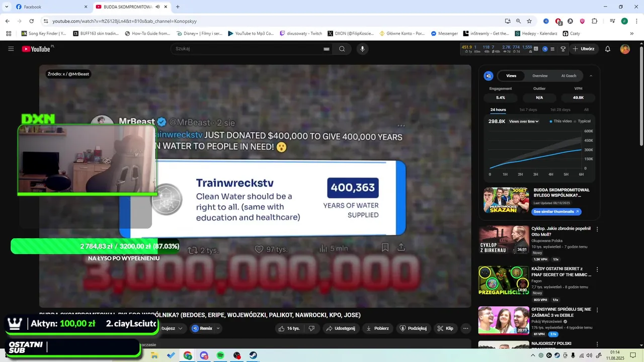Screen dimensions: 644x362
Task: Open the Messenger bookmark
Action: click(444, 34)
